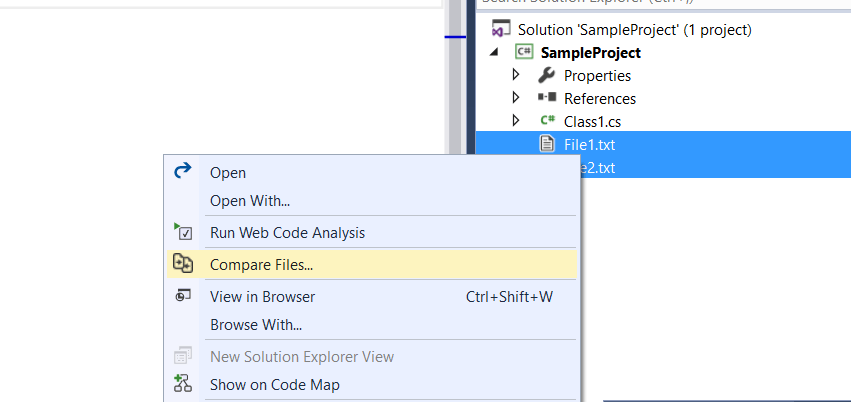Expand the Class1.cs node
Viewport: 851px width, 402px height.
[x=516, y=120]
